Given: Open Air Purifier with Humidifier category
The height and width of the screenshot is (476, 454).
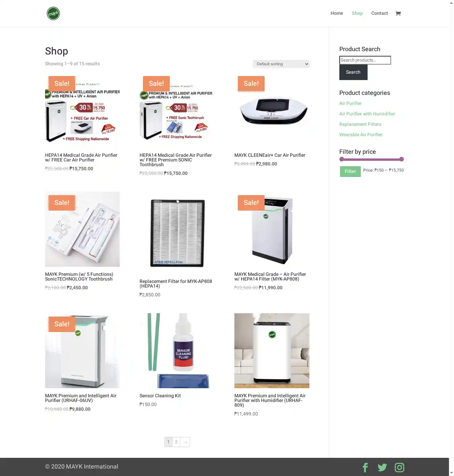Looking at the screenshot, I should pos(367,114).
